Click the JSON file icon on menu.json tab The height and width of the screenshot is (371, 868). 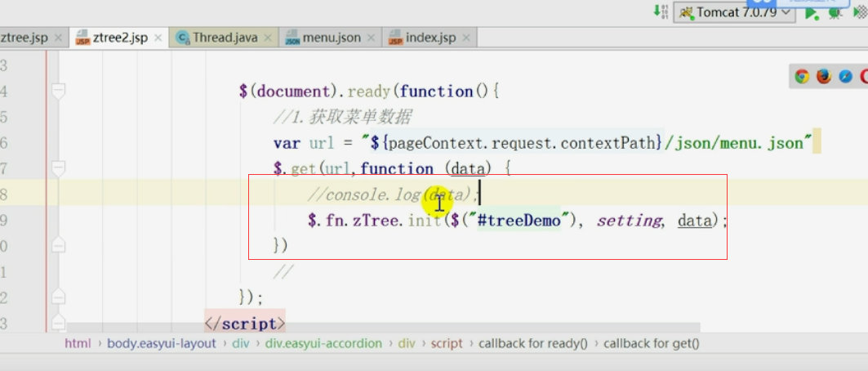[292, 38]
